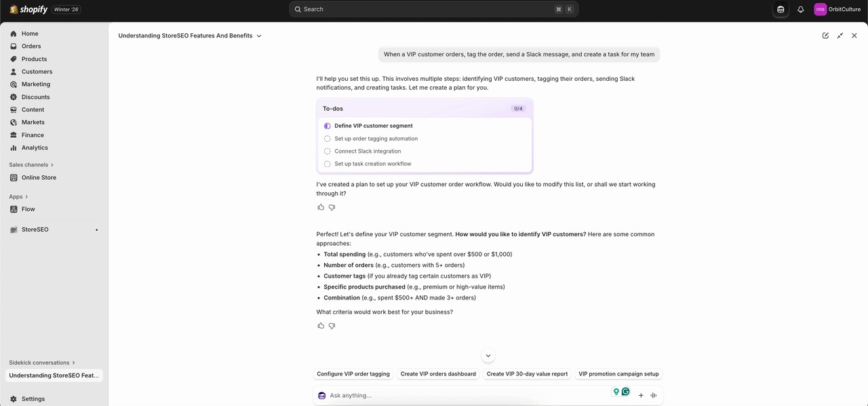
Task: Click the Grammarly icon in the input box
Action: click(x=625, y=392)
